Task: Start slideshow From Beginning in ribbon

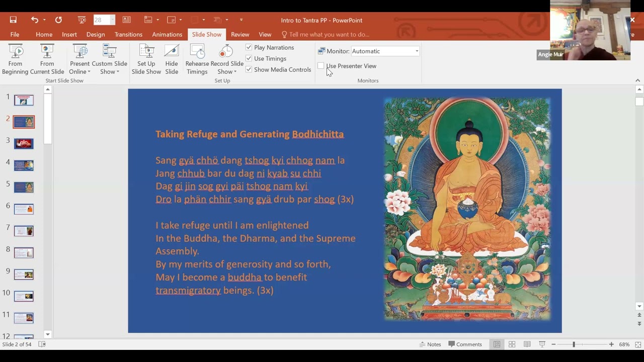Action: [15, 59]
